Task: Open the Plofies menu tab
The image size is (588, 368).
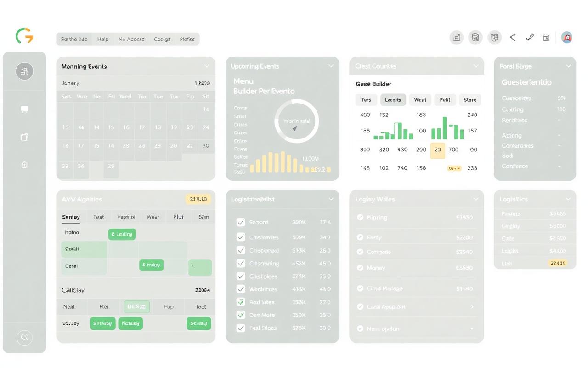Action: pos(187,39)
